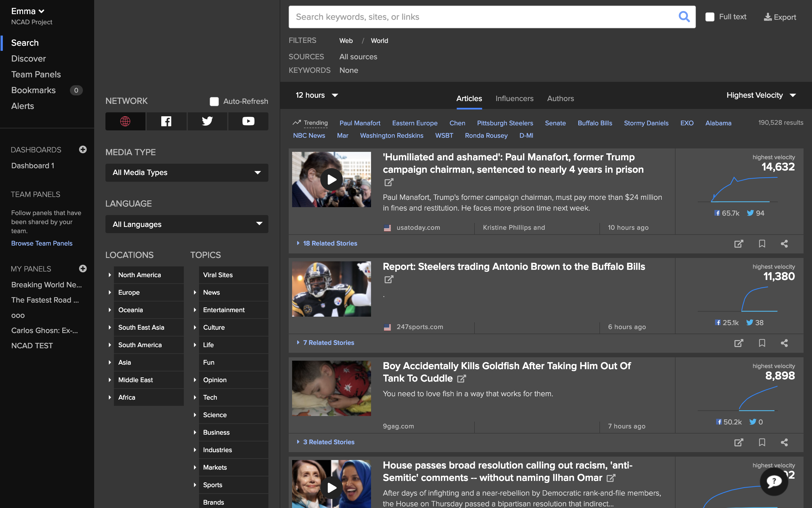Play the Manafort article video
This screenshot has width=812, height=508.
pyautogui.click(x=332, y=179)
